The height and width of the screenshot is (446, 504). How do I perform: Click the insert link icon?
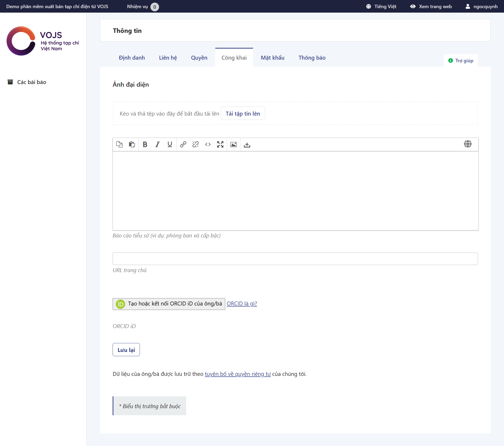pyautogui.click(x=183, y=144)
